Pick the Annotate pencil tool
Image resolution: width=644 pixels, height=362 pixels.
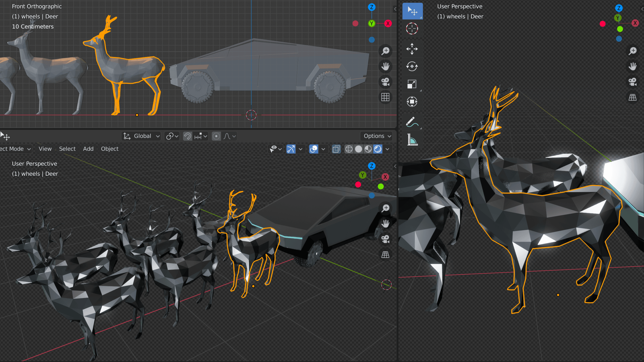412,122
